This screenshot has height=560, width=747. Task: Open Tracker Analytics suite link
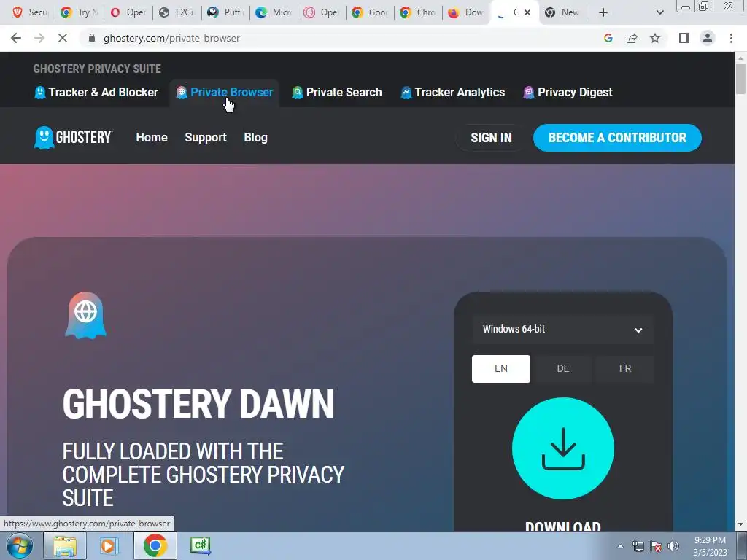pos(452,93)
